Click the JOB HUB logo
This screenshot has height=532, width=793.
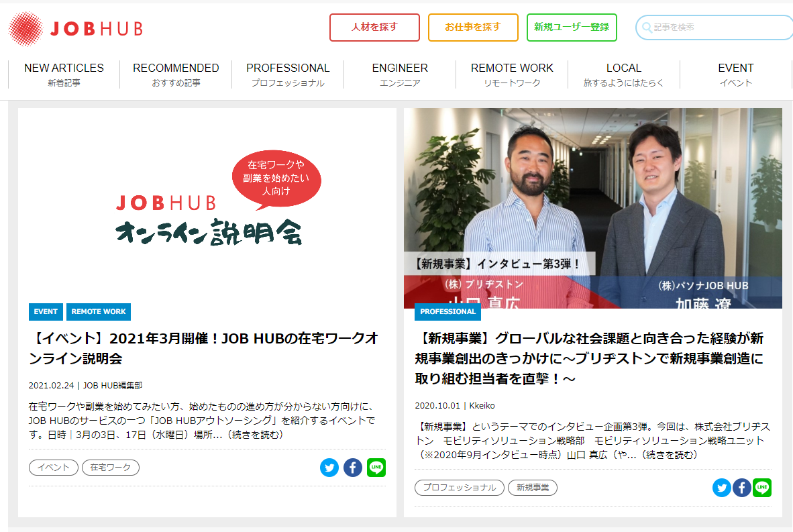76,29
